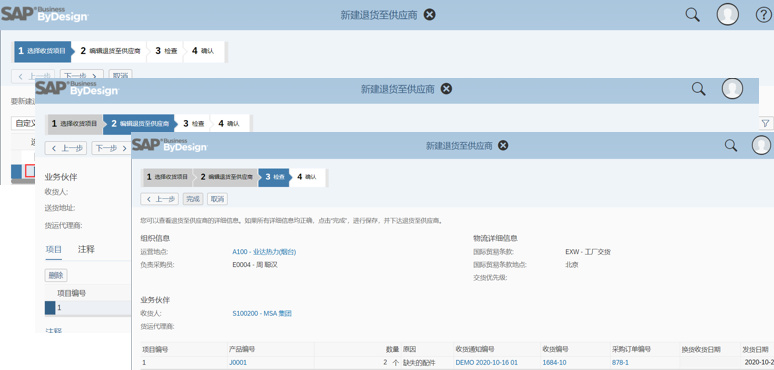Viewport: 774px width, 370px height.
Task: Click the EXW - 工厂交货 value
Action: (x=588, y=252)
